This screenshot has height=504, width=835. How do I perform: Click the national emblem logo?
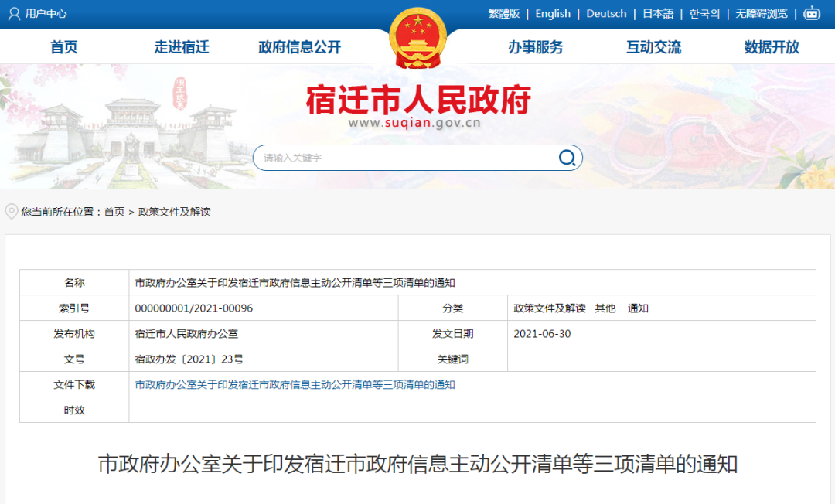click(x=417, y=38)
